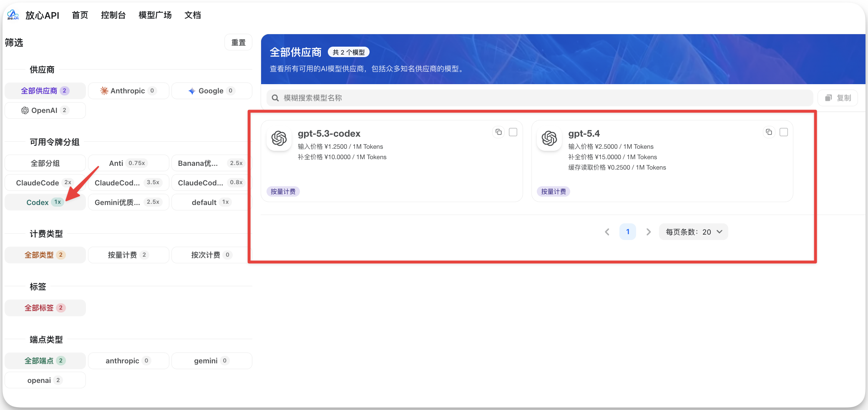Filter by OpenAI supplier

point(45,110)
